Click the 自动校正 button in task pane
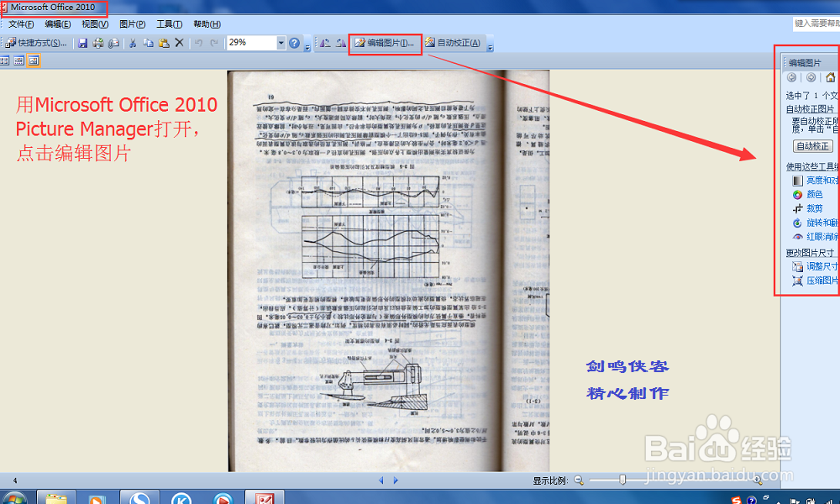 click(813, 146)
